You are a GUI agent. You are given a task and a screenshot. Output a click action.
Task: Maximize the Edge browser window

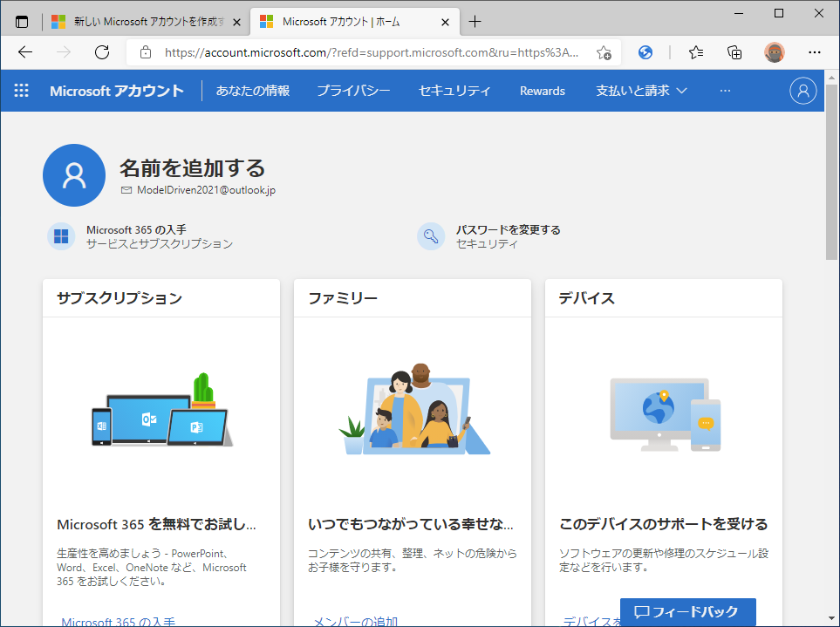click(779, 13)
